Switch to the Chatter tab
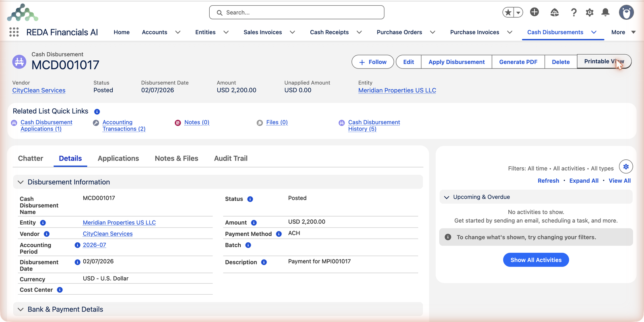Image resolution: width=644 pixels, height=322 pixels. tap(31, 158)
